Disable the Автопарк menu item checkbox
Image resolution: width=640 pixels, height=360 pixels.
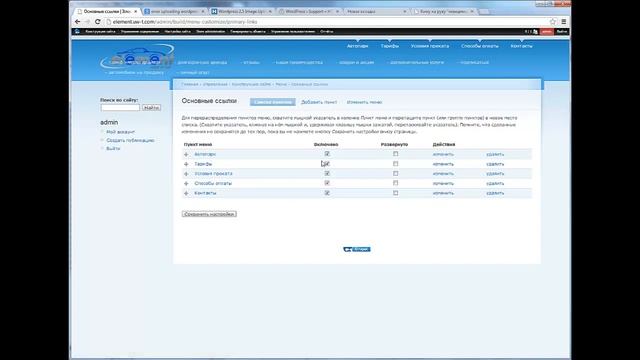(327, 154)
